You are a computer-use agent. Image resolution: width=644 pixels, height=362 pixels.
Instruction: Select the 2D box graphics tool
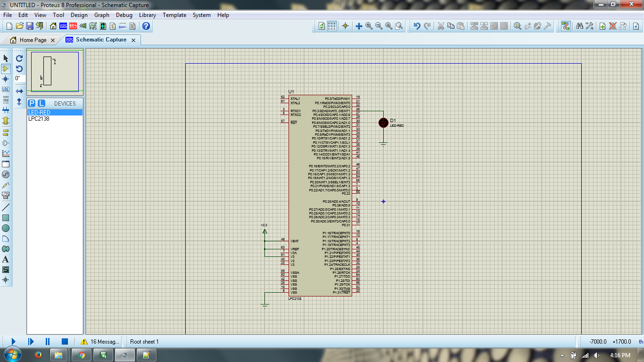(x=6, y=218)
